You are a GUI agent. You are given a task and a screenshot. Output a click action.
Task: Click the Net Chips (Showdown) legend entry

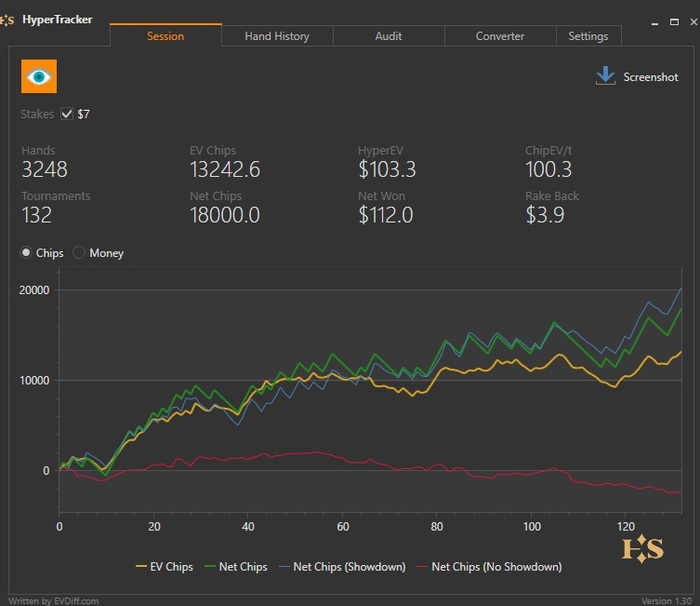pos(342,567)
